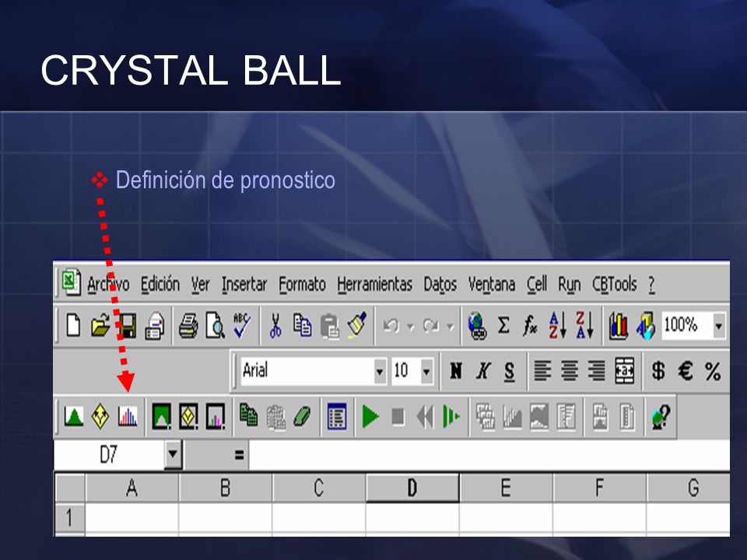Toggle the Drawing toolbar icon
The image size is (747, 560).
[646, 326]
